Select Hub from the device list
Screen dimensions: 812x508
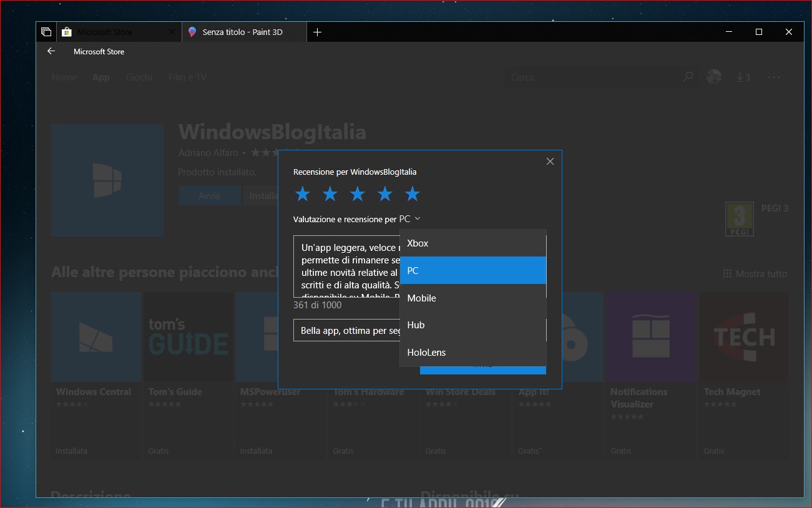pos(473,325)
